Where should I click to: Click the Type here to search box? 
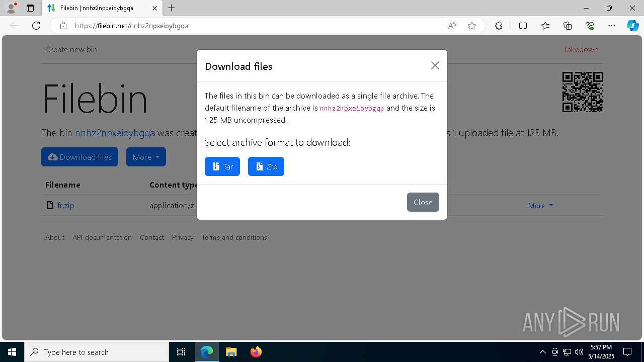[x=97, y=352]
